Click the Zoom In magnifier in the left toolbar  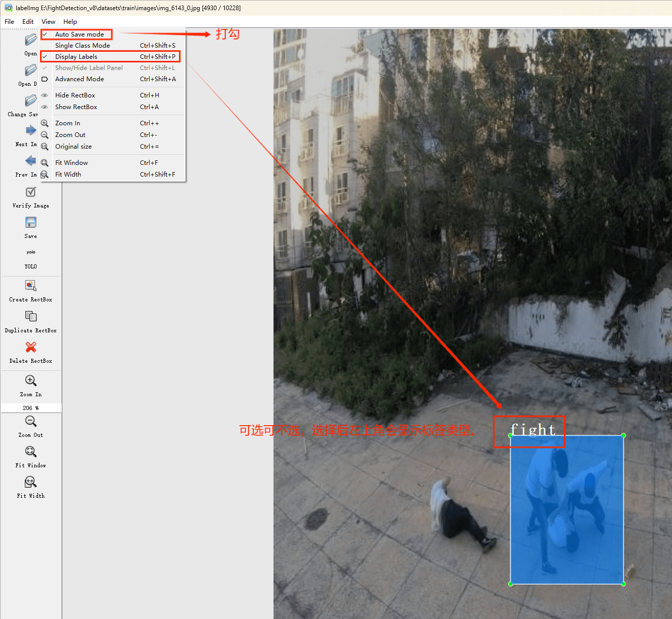30,381
